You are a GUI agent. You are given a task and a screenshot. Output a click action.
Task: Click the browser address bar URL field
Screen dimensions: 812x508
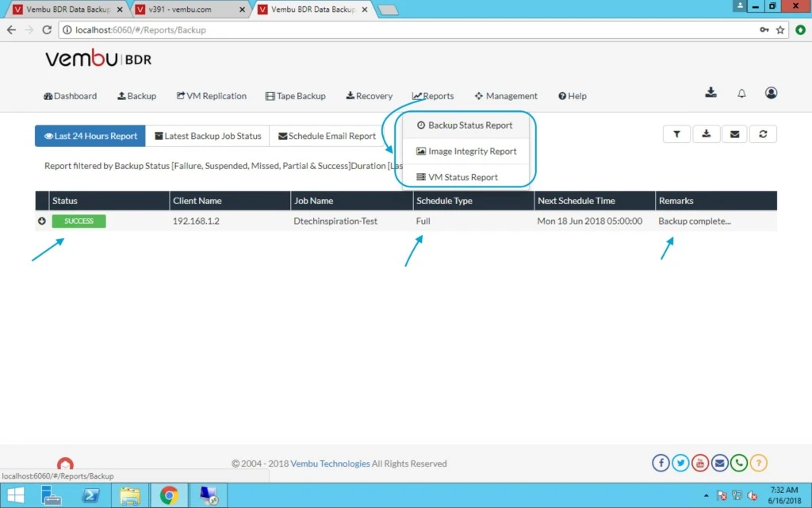(x=409, y=30)
